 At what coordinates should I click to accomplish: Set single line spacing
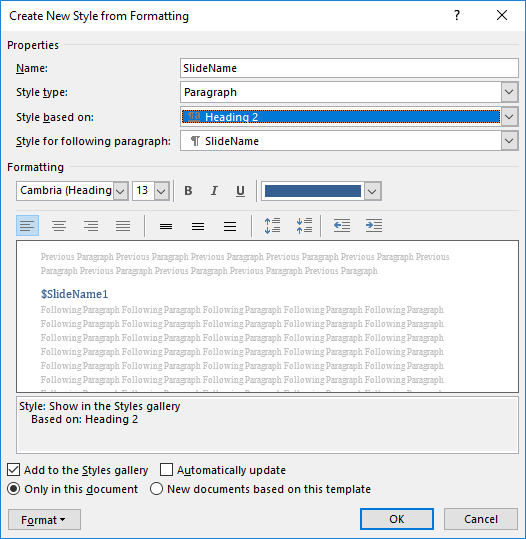click(166, 226)
